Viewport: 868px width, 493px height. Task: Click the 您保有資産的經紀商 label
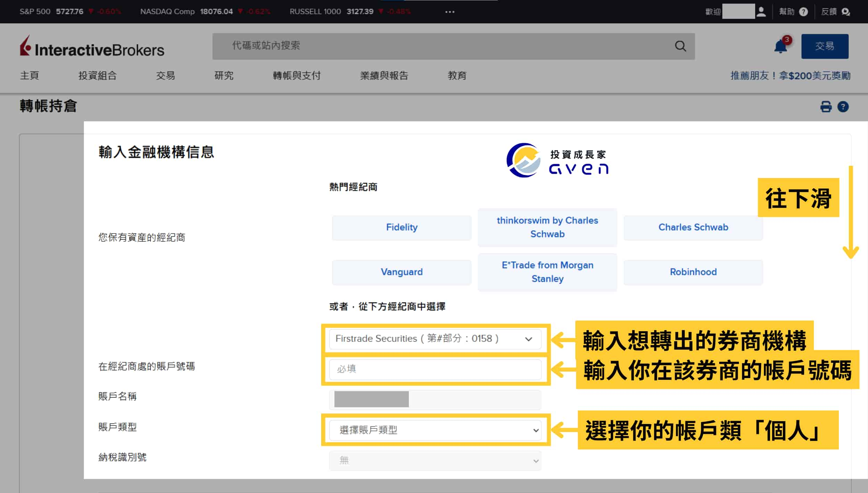[142, 237]
